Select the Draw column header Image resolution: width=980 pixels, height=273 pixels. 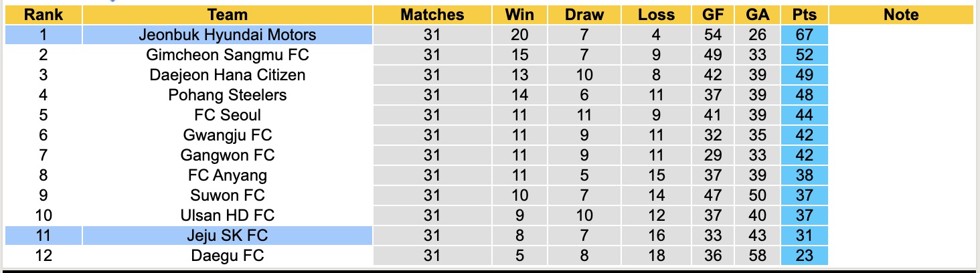pos(584,15)
